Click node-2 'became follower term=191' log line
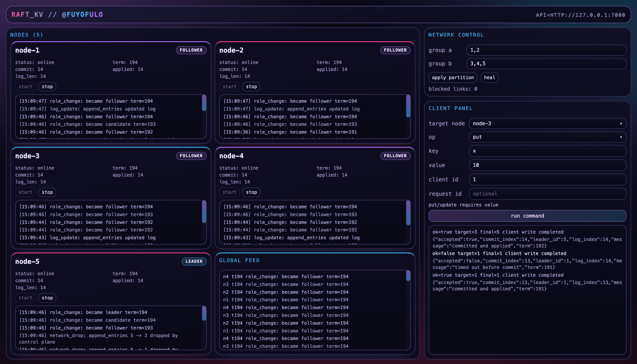This screenshot has height=364, width=637. pos(290,132)
